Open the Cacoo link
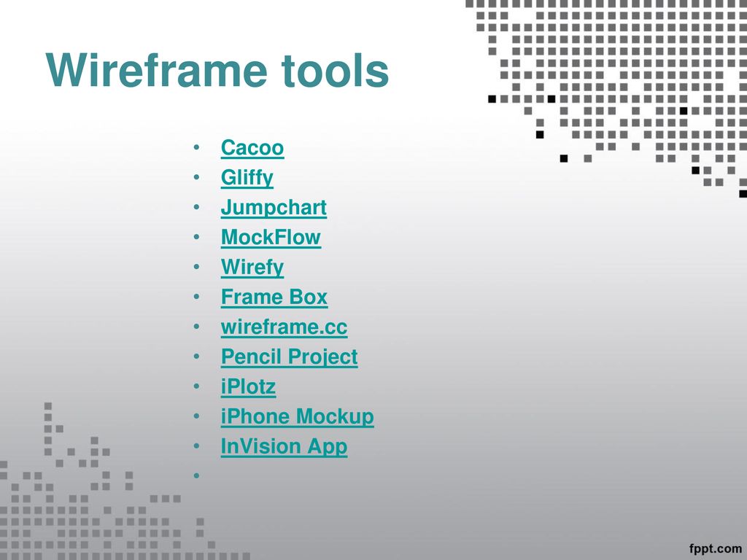This screenshot has height=560, width=747. (252, 148)
